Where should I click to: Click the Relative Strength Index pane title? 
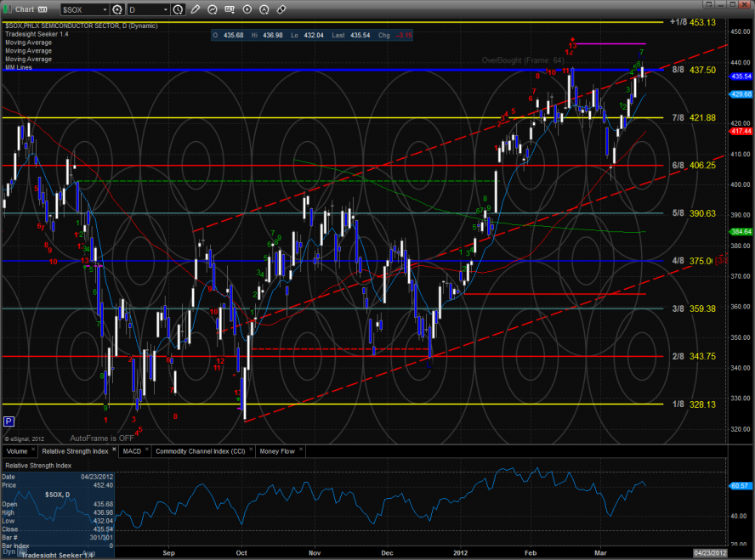38,465
